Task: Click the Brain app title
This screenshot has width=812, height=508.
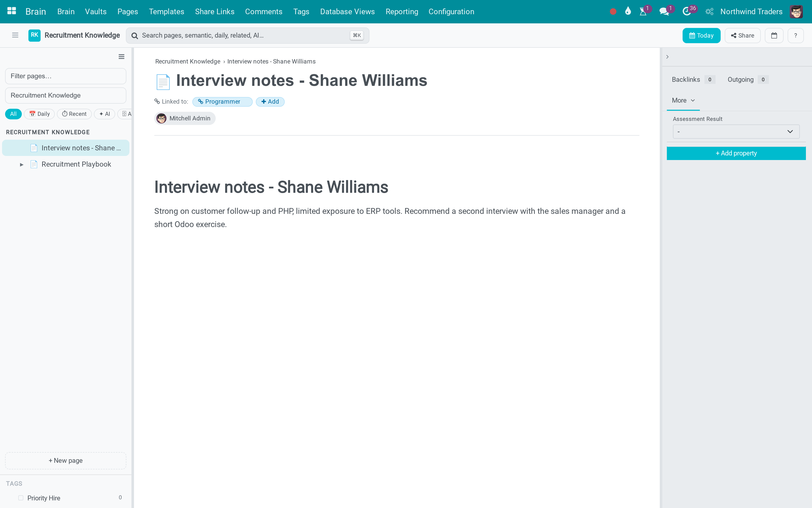Action: (x=36, y=11)
